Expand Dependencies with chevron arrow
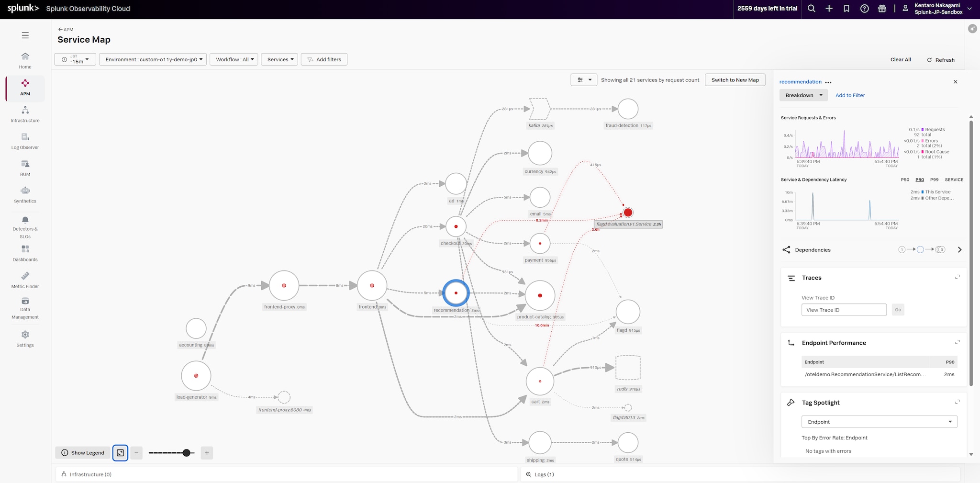The width and height of the screenshot is (980, 483). tap(959, 250)
